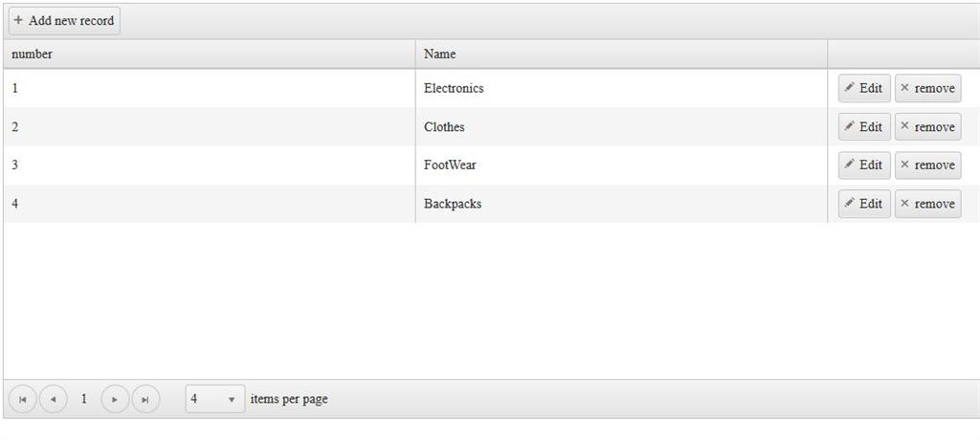Remove the Clothes record

coord(927,126)
